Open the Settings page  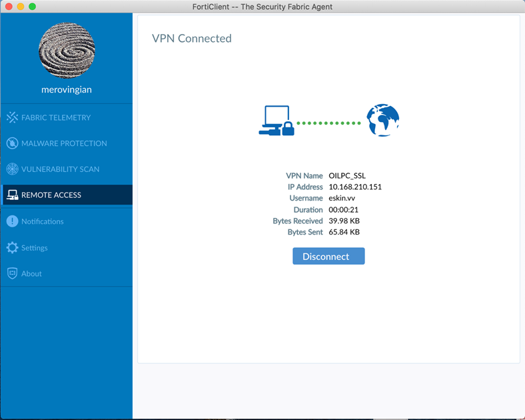coord(67,248)
